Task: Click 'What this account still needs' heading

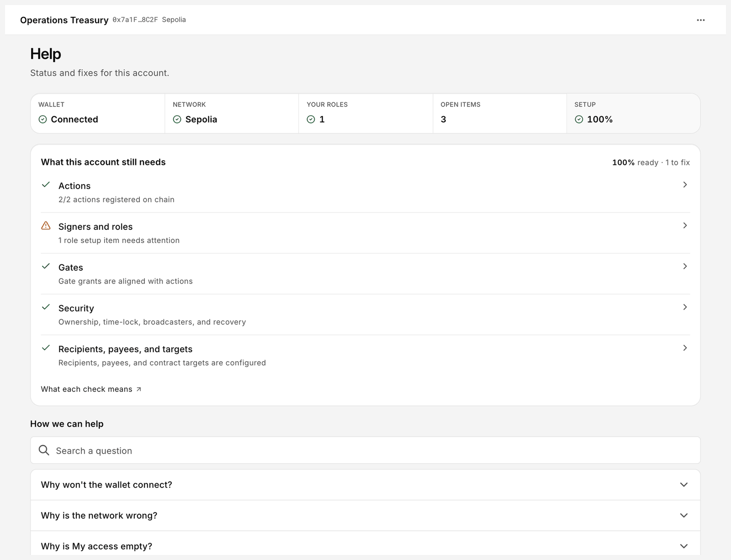Action: click(103, 162)
